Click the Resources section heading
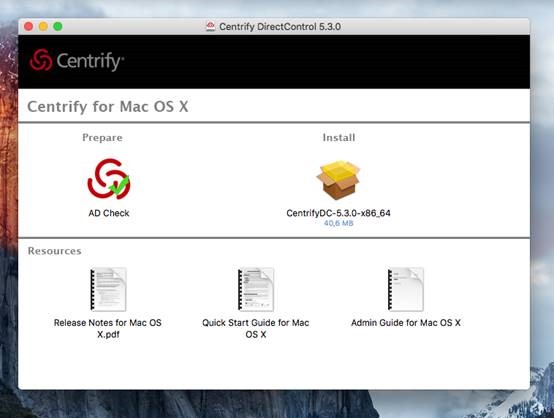The image size is (554, 418). pos(54,251)
